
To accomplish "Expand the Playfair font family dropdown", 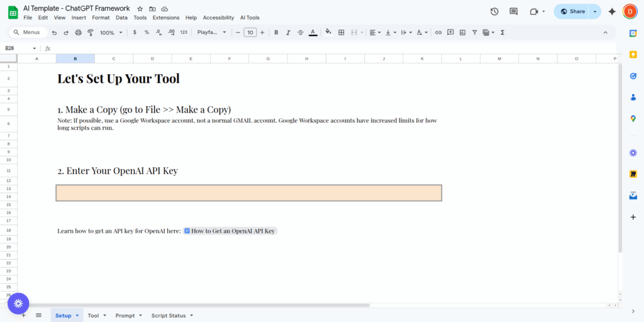I will 211,33.
